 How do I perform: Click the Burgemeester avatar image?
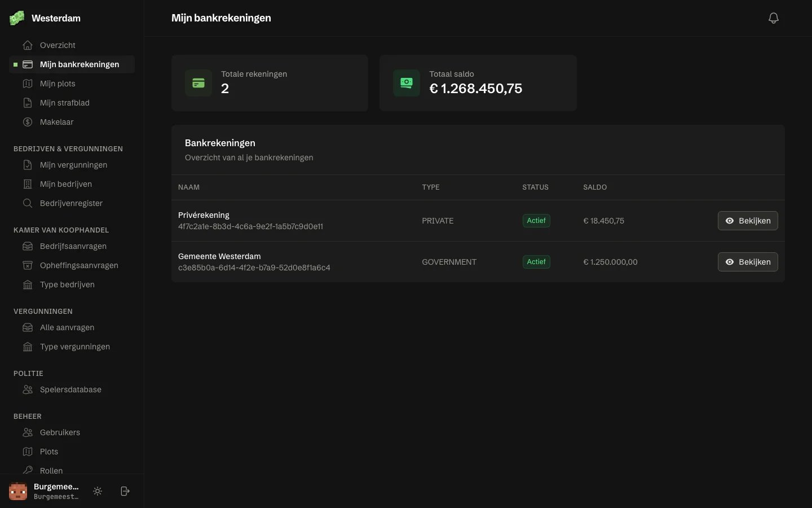18,491
